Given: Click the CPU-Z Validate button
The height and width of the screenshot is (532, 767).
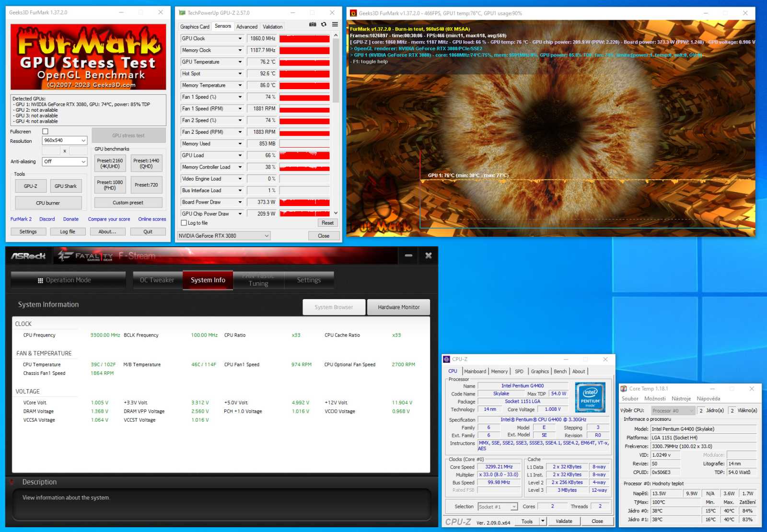Looking at the screenshot, I should coord(564,521).
